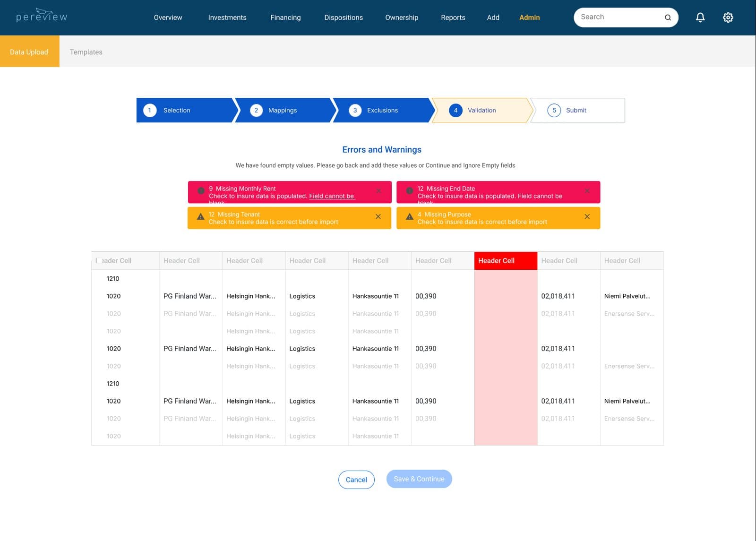
Task: Open the notifications bell icon
Action: point(700,17)
